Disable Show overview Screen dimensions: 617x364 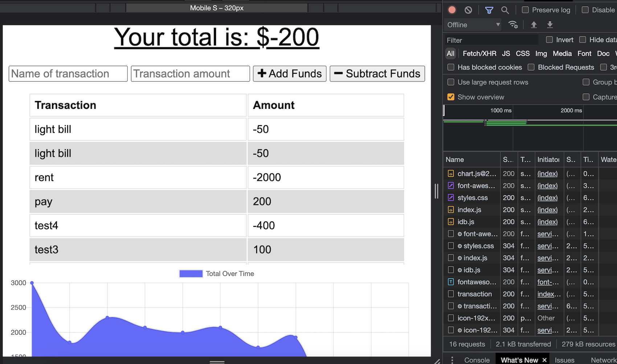point(450,97)
